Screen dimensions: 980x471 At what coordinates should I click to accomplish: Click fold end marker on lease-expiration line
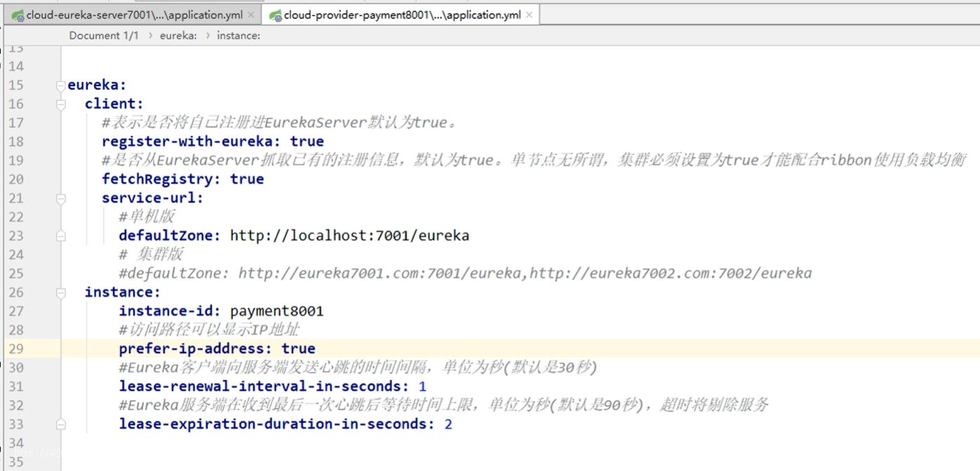click(61, 425)
